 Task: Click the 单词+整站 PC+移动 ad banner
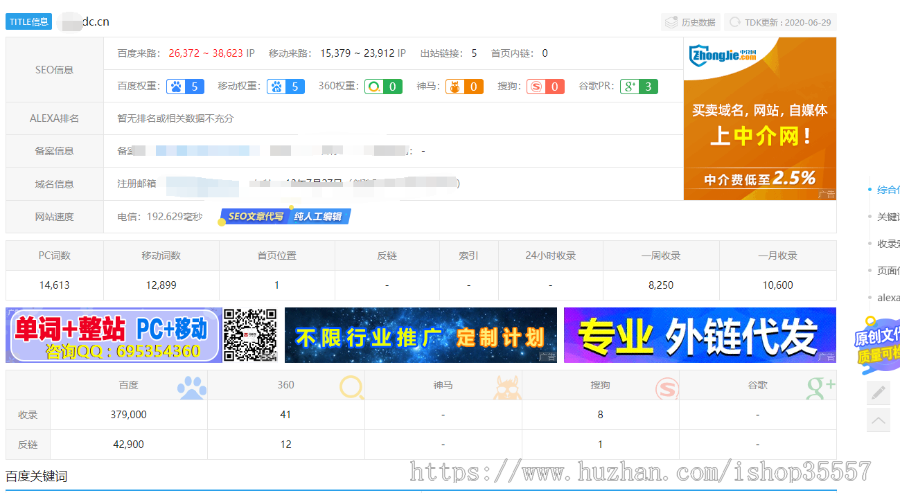click(114, 335)
